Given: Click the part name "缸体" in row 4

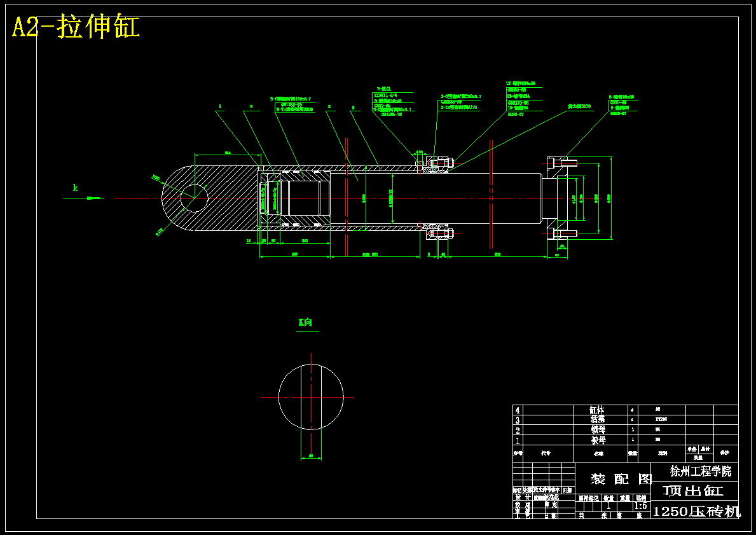Looking at the screenshot, I should [x=598, y=410].
